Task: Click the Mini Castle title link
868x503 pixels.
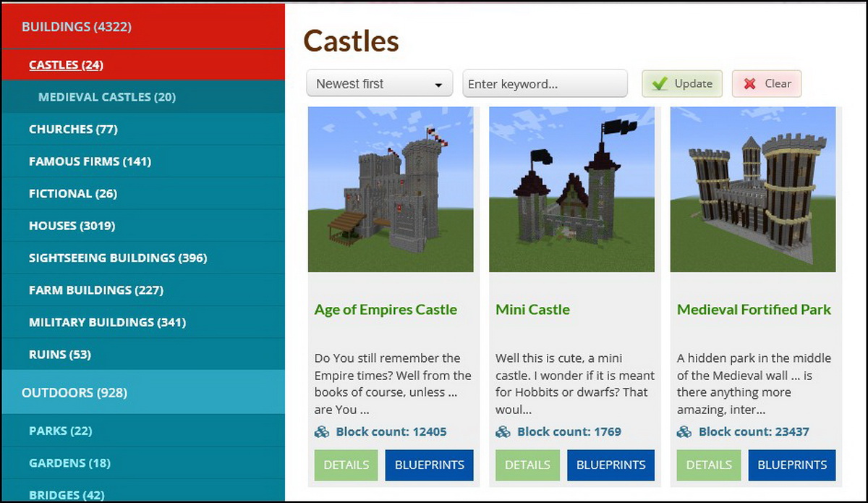Action: pyautogui.click(x=532, y=310)
